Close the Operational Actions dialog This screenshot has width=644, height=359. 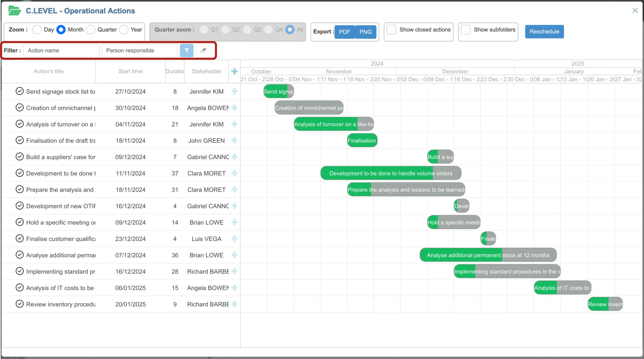(x=635, y=11)
